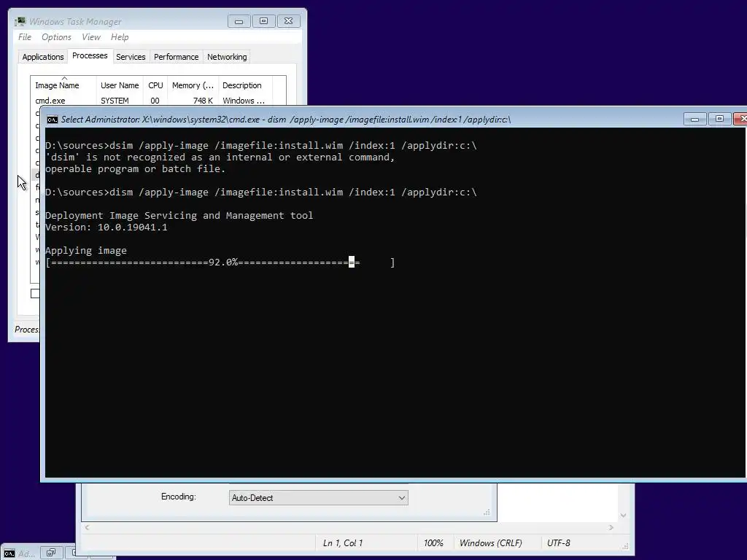
Task: Click the dism command prompt title bar text
Action: (x=286, y=119)
